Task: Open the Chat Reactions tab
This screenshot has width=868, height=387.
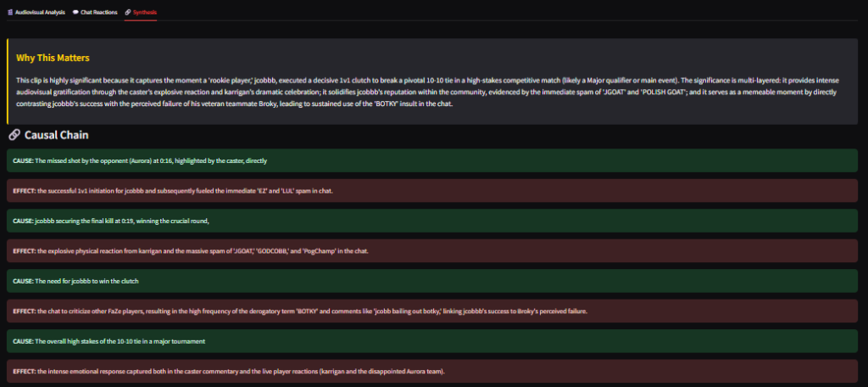Action: point(98,13)
